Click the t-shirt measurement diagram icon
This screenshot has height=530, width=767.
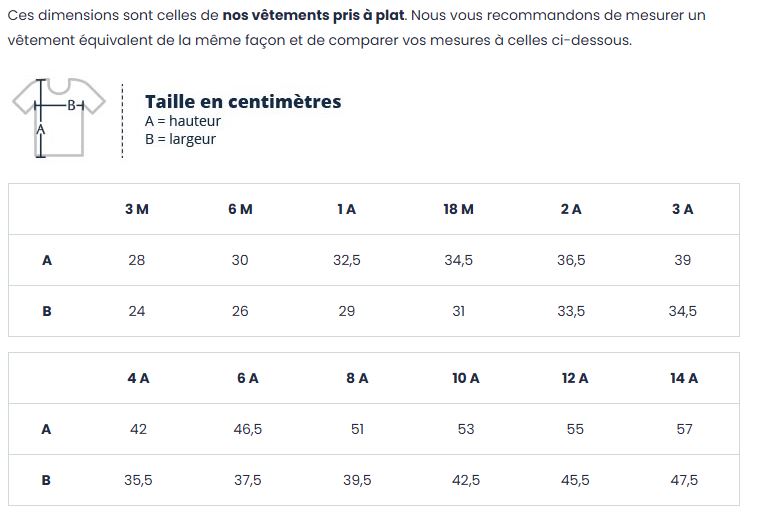click(x=58, y=117)
